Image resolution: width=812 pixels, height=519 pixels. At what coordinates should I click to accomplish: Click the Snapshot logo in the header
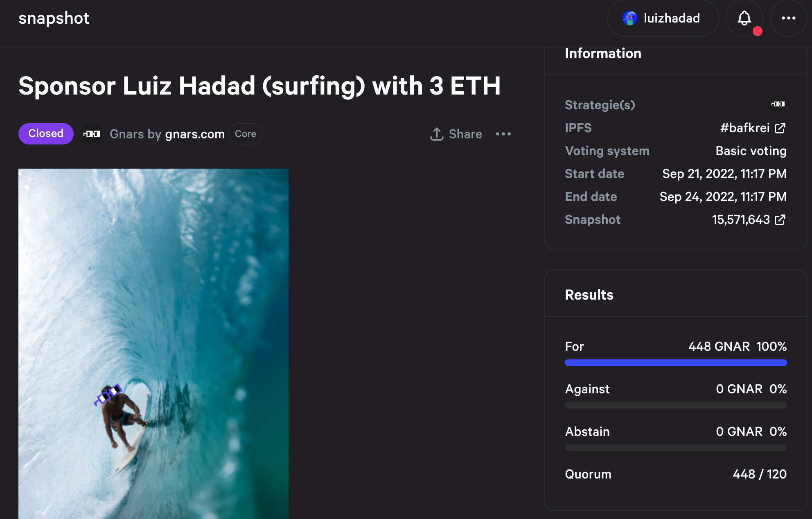click(54, 18)
